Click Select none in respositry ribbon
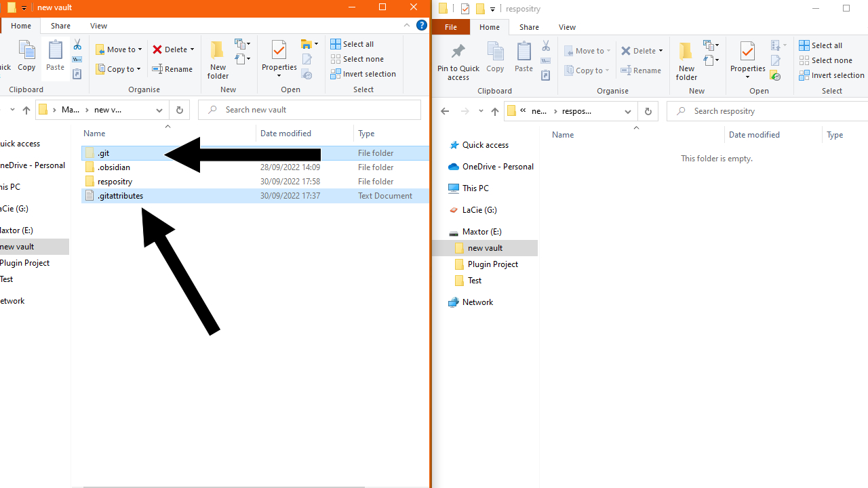Image resolution: width=868 pixels, height=488 pixels. pos(825,60)
